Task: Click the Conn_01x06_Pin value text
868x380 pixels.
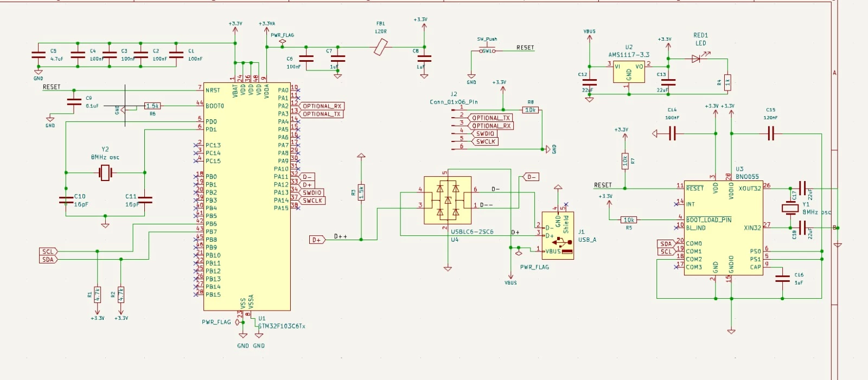Action: coord(454,102)
